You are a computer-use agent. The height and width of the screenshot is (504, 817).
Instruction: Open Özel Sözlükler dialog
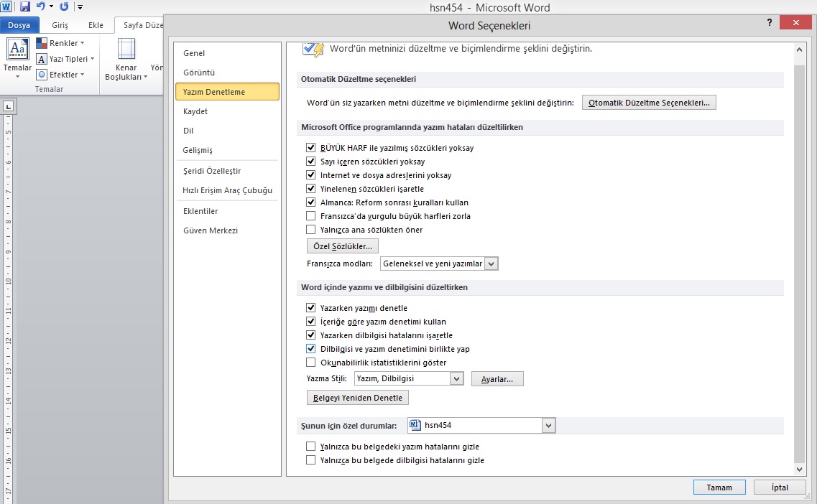342,246
